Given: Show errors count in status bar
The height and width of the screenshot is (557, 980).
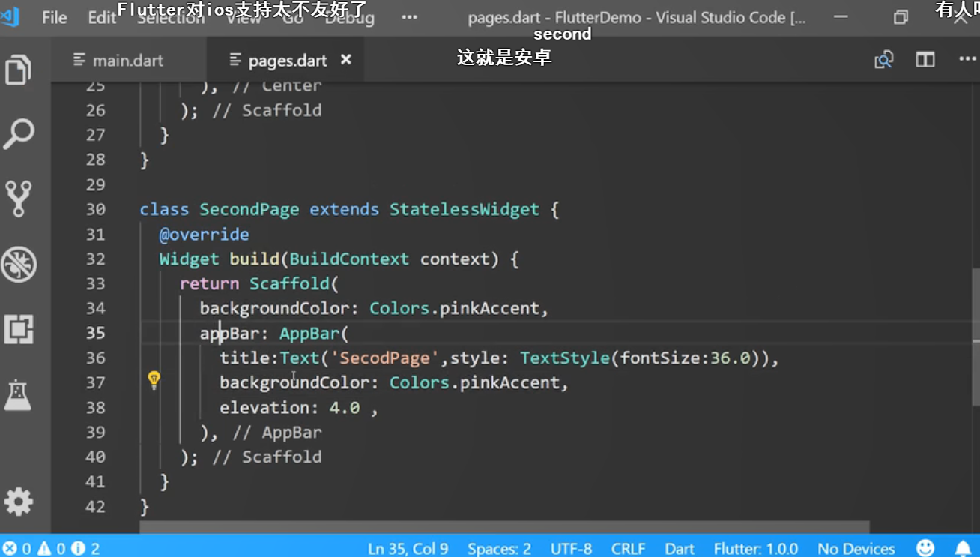Looking at the screenshot, I should pos(17,549).
